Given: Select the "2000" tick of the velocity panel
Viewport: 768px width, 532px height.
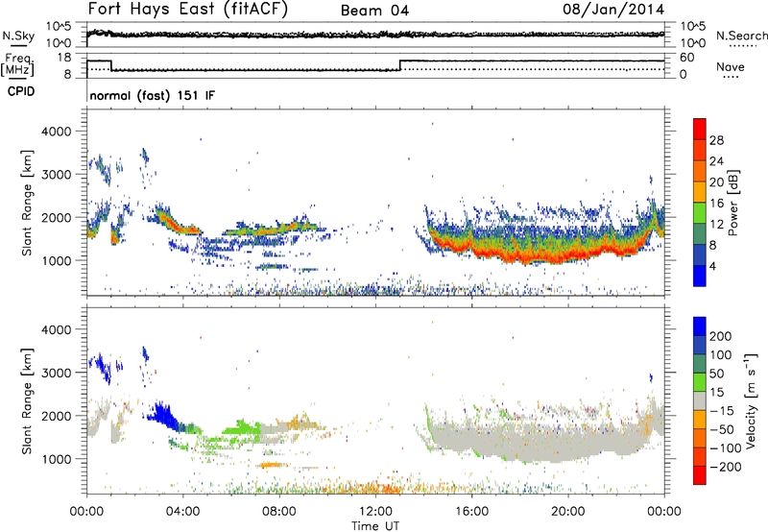Looking at the screenshot, I should pos(56,416).
